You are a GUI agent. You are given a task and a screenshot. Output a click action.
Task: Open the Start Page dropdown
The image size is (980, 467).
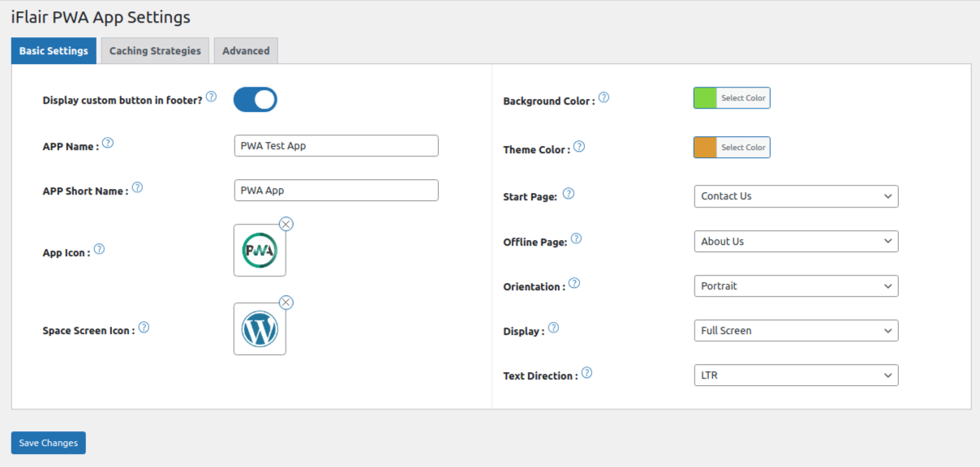pyautogui.click(x=796, y=196)
